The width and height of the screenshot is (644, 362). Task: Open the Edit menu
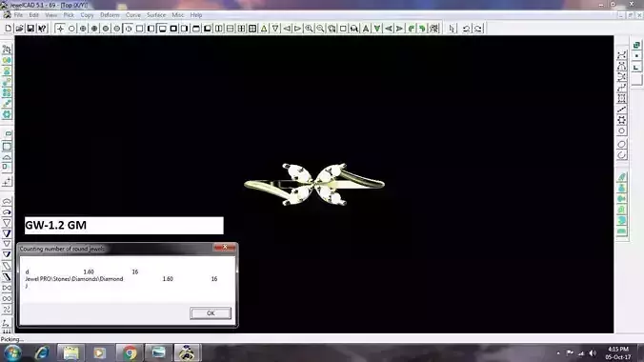coord(33,15)
